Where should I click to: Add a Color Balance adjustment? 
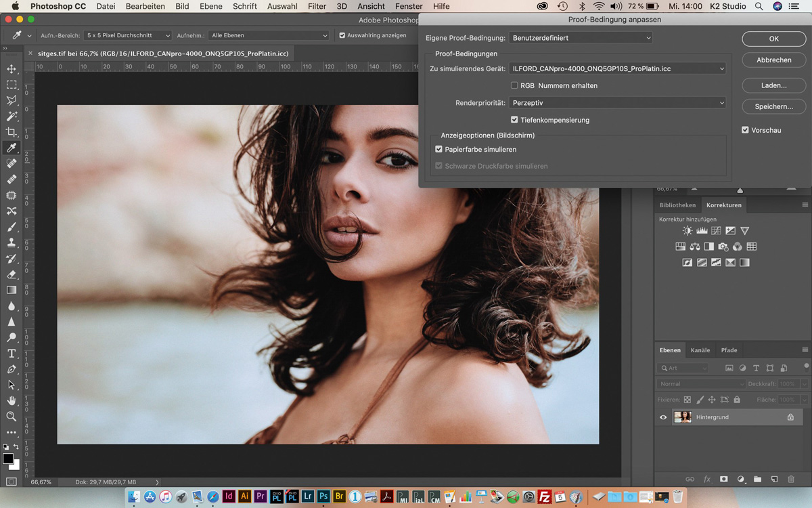click(x=695, y=247)
